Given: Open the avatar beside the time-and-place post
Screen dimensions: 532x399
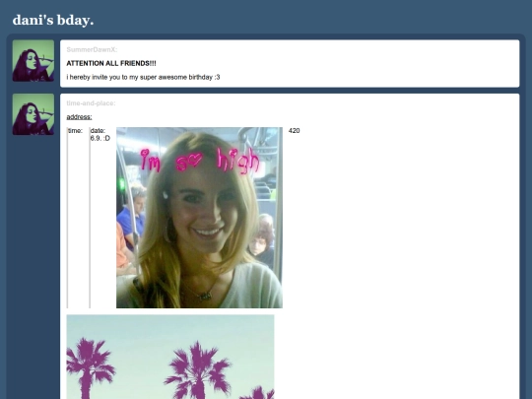Looking at the screenshot, I should click(33, 114).
